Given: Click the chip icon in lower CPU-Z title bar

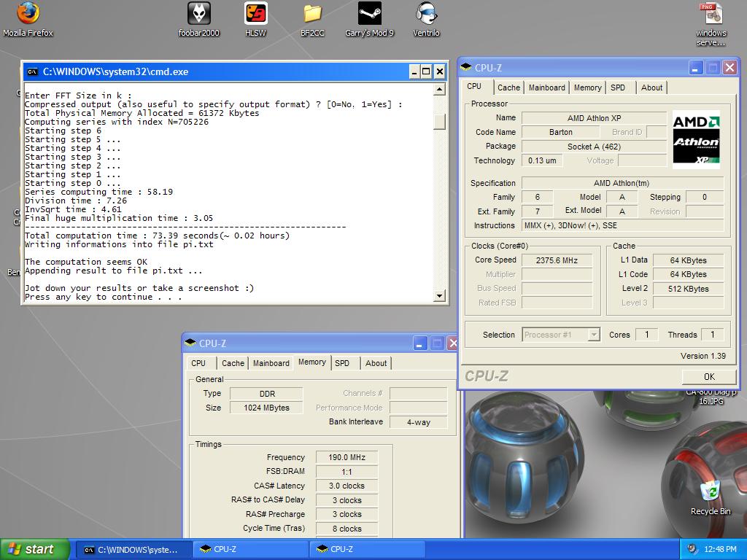Looking at the screenshot, I should [x=190, y=343].
